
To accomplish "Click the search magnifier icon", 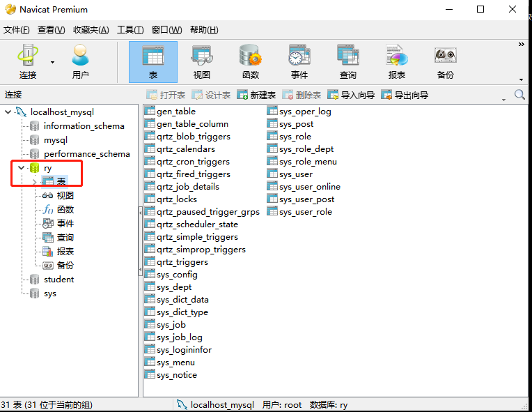I will (x=519, y=94).
